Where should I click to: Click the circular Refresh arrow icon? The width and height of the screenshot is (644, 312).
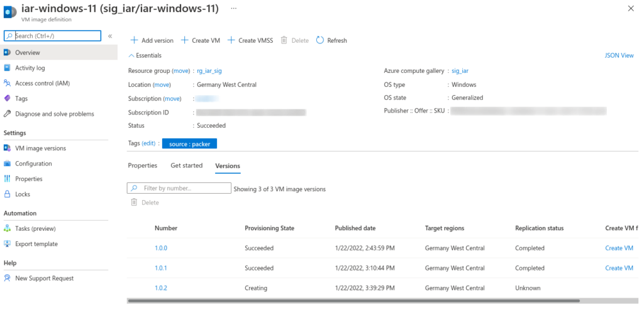[x=320, y=40]
